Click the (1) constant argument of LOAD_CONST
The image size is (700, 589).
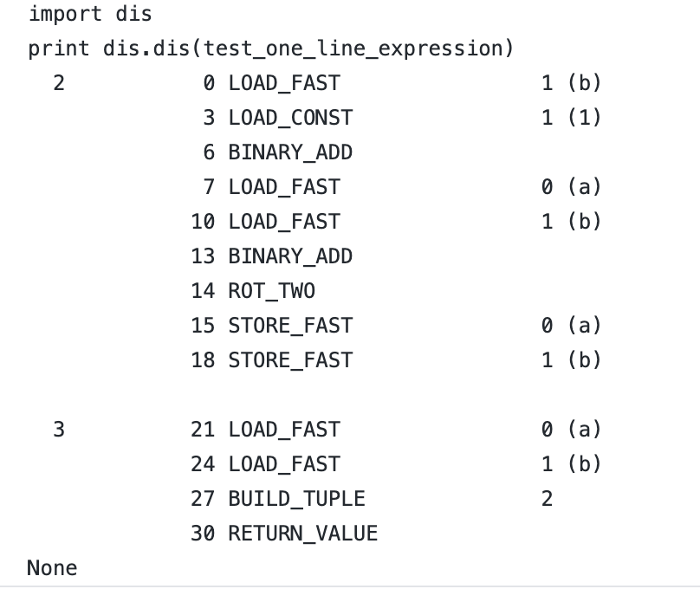click(x=585, y=118)
